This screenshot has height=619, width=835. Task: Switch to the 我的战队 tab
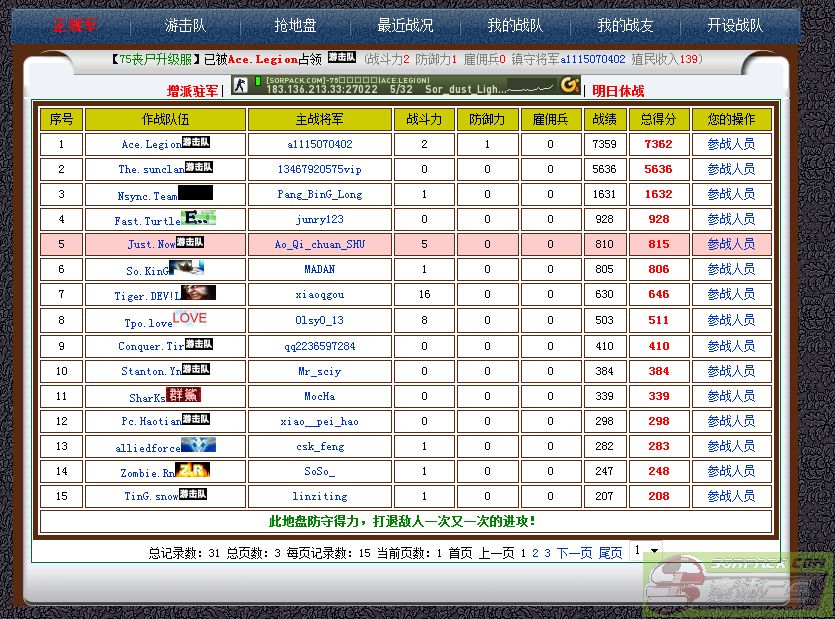coord(515,26)
